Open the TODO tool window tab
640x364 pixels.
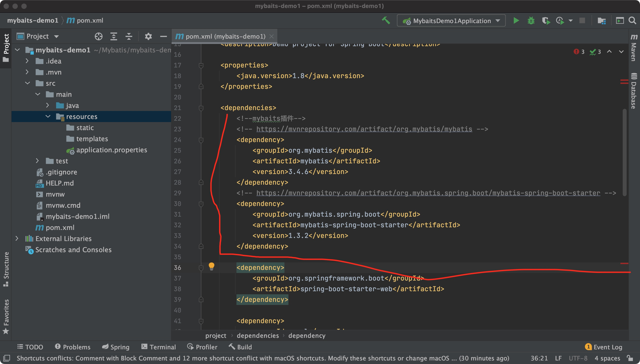point(30,347)
